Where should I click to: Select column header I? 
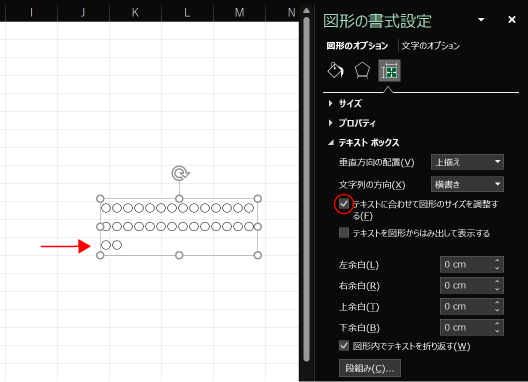click(x=31, y=12)
